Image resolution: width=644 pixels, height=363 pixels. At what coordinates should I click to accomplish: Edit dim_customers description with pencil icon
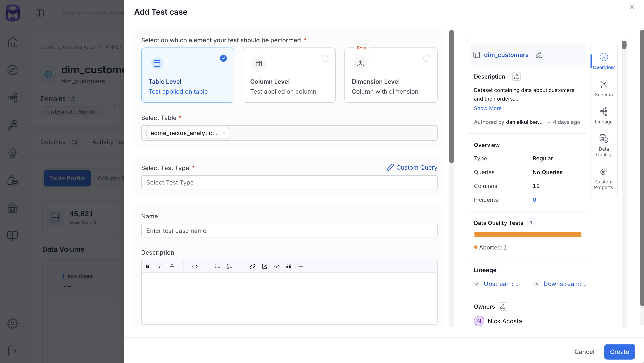click(x=516, y=76)
